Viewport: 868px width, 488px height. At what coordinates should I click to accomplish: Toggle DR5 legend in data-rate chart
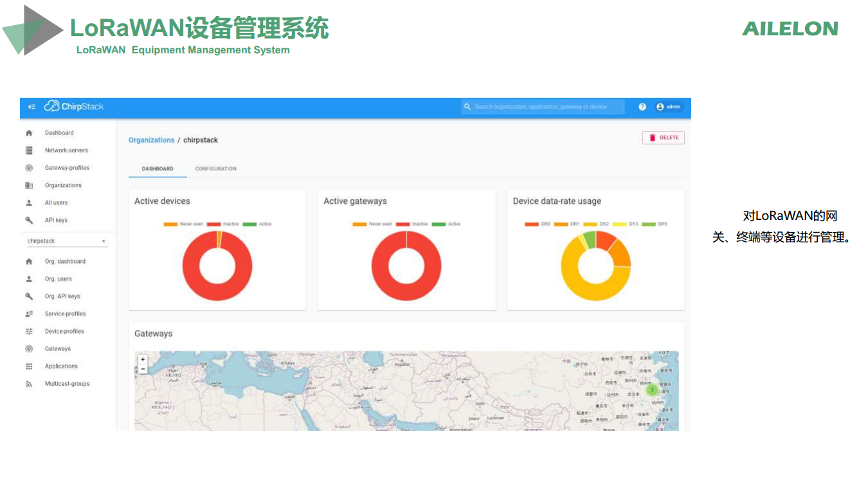tap(655, 224)
